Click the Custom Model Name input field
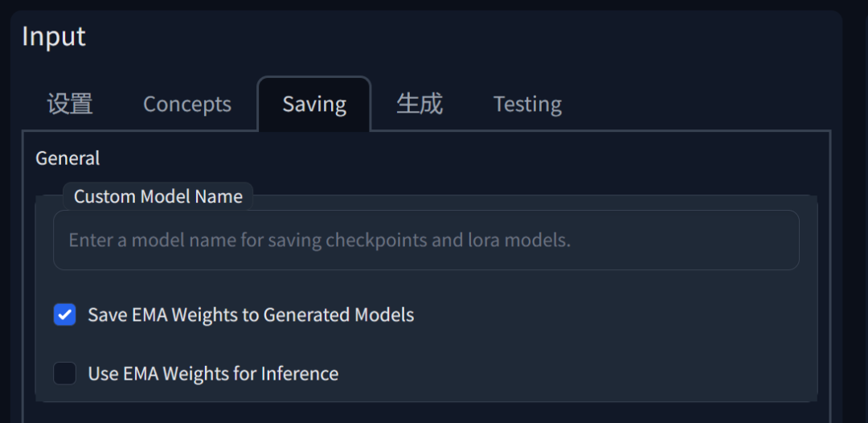The image size is (868, 423). point(426,240)
